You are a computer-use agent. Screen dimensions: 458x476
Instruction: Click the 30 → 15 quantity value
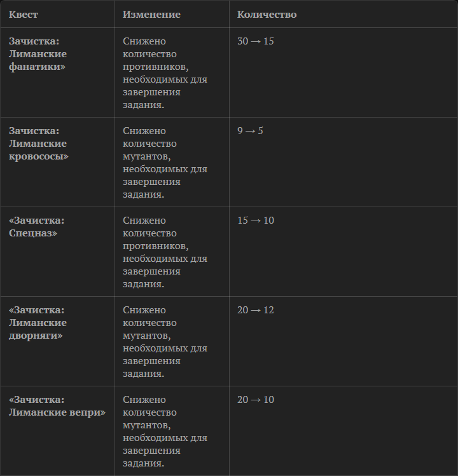click(x=255, y=41)
